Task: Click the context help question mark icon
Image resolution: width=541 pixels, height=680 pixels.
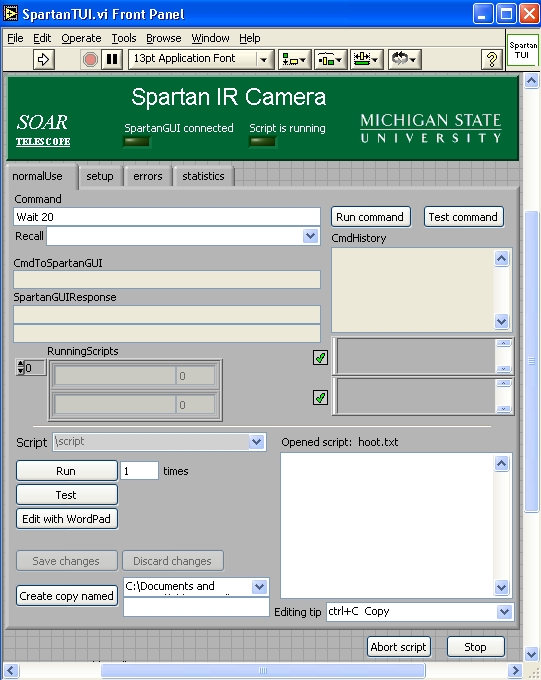Action: (x=492, y=59)
